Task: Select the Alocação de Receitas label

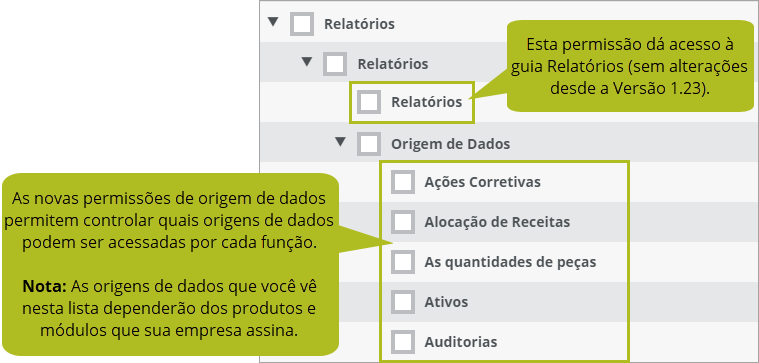Action: 497,222
